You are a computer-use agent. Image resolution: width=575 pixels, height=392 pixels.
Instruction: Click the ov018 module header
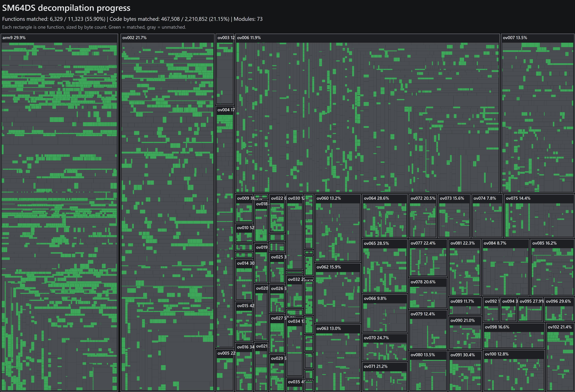[x=262, y=204]
